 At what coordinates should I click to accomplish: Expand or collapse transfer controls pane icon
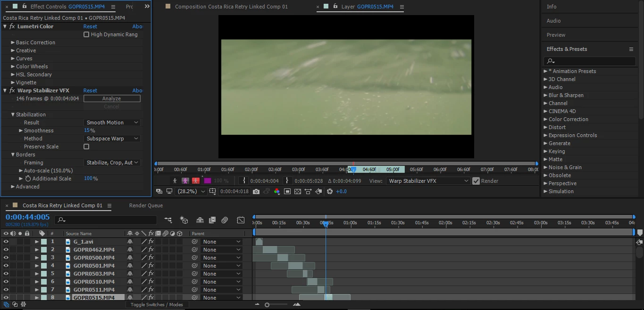click(15, 304)
